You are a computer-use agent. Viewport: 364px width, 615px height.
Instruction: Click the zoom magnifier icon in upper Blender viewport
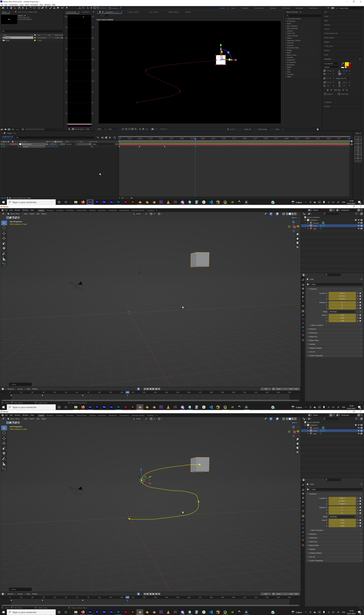tap(297, 234)
